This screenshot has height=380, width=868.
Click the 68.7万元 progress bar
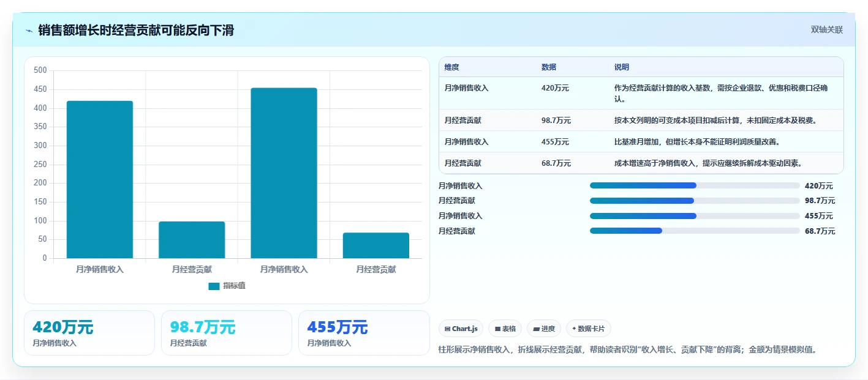click(x=695, y=231)
